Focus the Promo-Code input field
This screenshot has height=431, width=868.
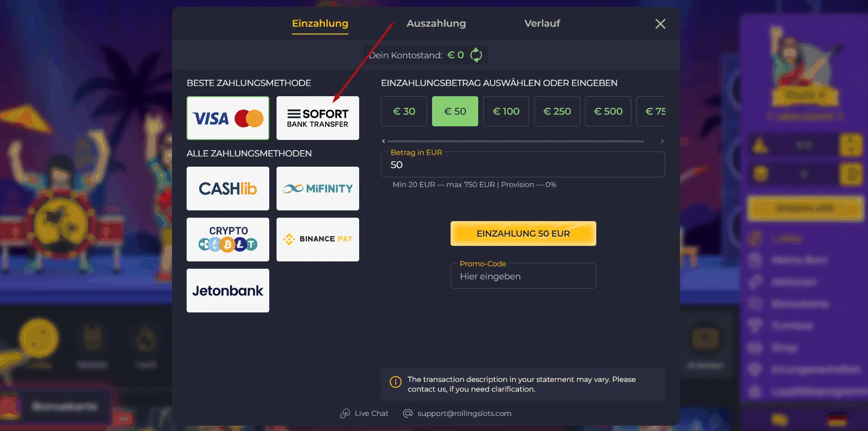point(523,276)
